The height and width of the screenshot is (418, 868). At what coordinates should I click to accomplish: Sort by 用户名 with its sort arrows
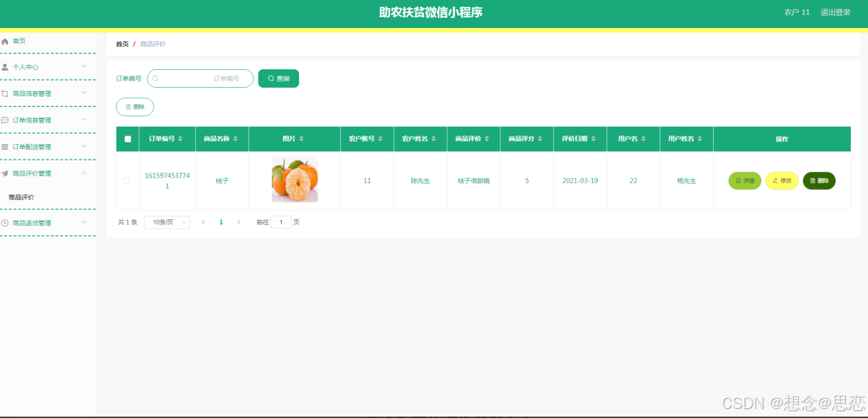(x=643, y=139)
